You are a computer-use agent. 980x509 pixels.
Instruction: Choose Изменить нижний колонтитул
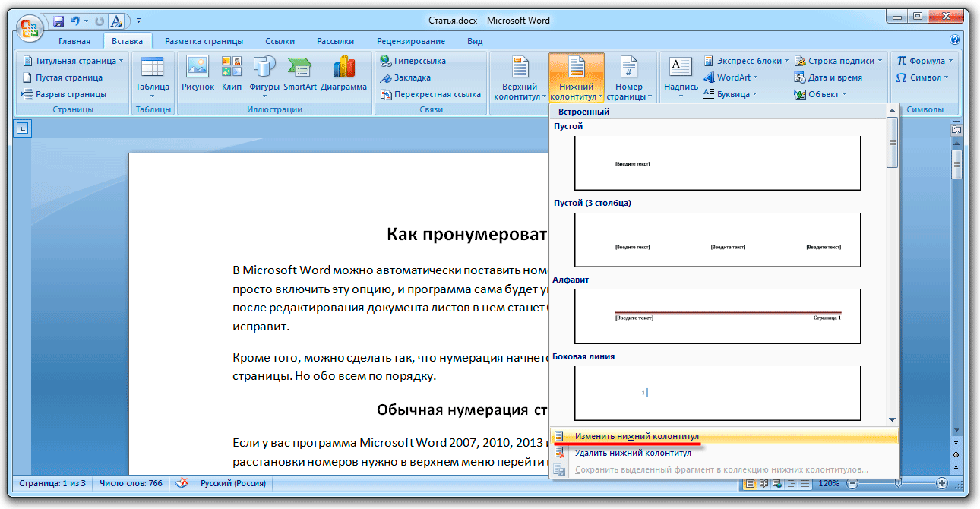724,437
